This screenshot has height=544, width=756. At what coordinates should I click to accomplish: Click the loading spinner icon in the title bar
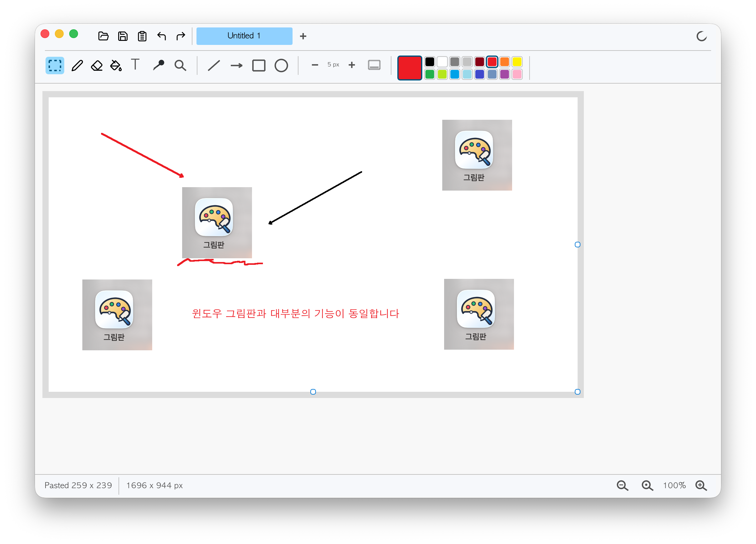coord(701,36)
